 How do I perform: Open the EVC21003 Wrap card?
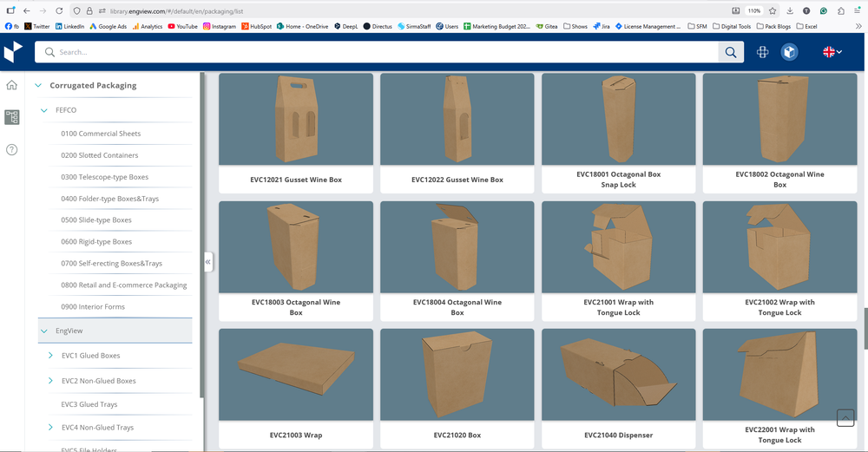point(296,389)
